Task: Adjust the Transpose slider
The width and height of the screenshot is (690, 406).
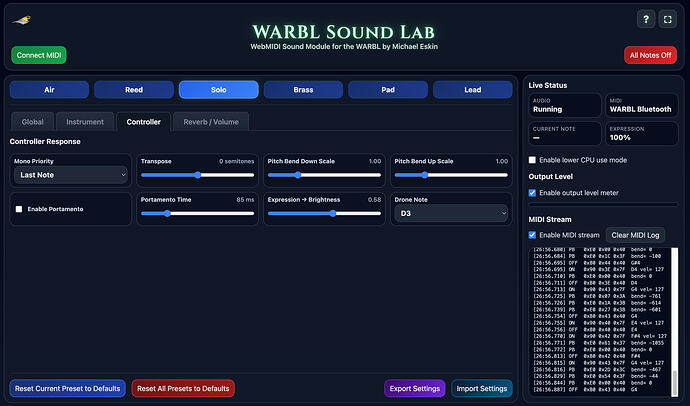Action: coord(198,175)
